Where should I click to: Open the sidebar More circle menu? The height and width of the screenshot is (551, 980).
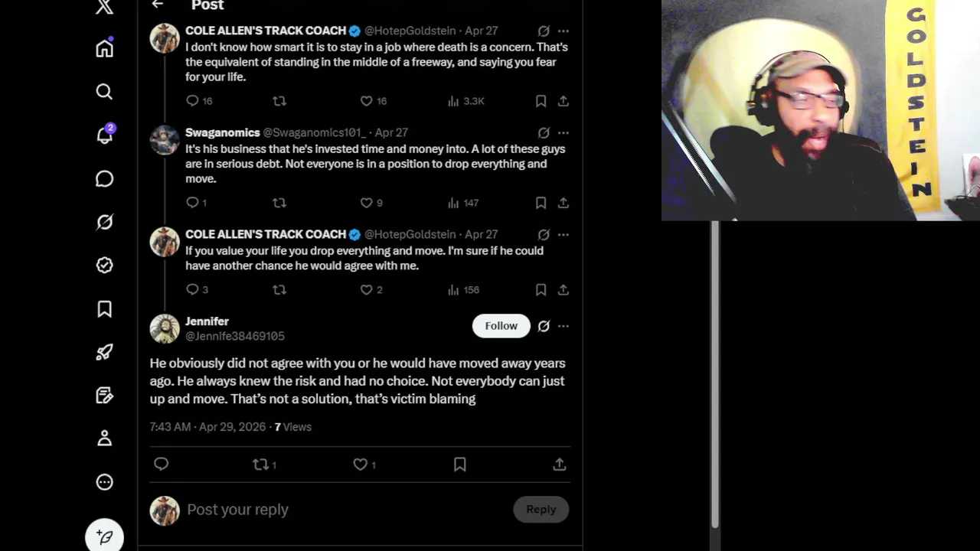(x=104, y=482)
